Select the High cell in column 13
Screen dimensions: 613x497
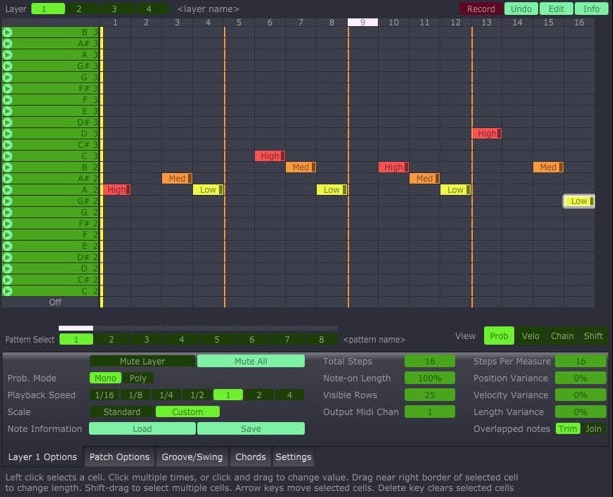[x=486, y=133]
